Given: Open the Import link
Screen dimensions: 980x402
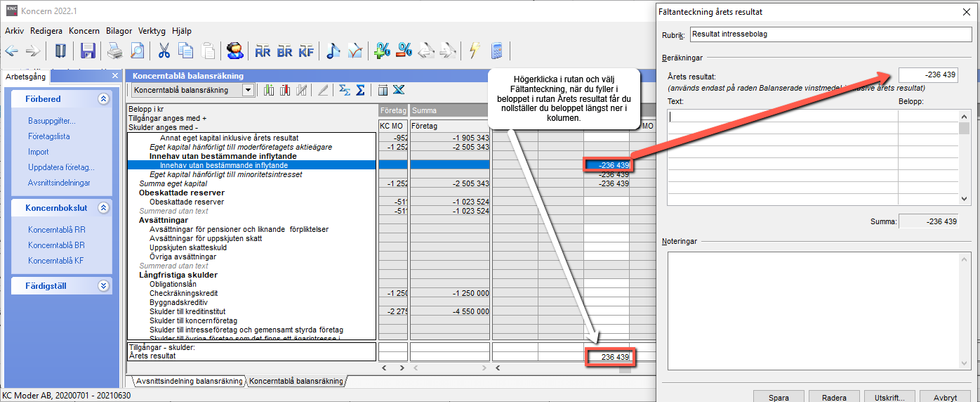Looking at the screenshot, I should pos(39,152).
